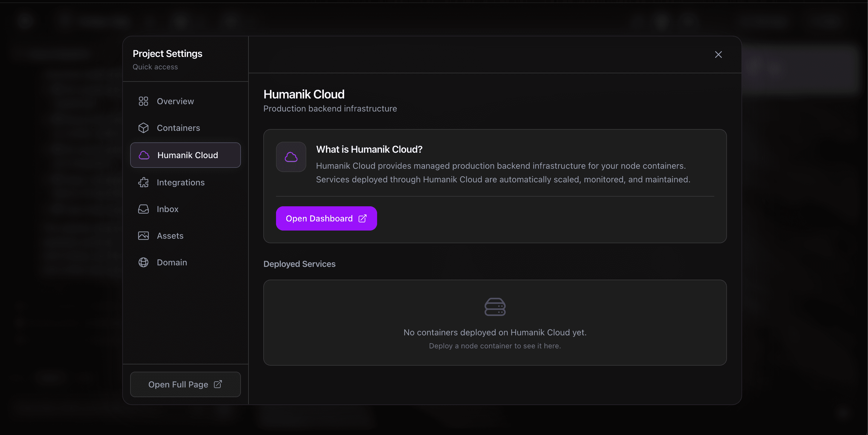This screenshot has width=868, height=435.
Task: Close the Project Settings dialog
Action: point(718,54)
